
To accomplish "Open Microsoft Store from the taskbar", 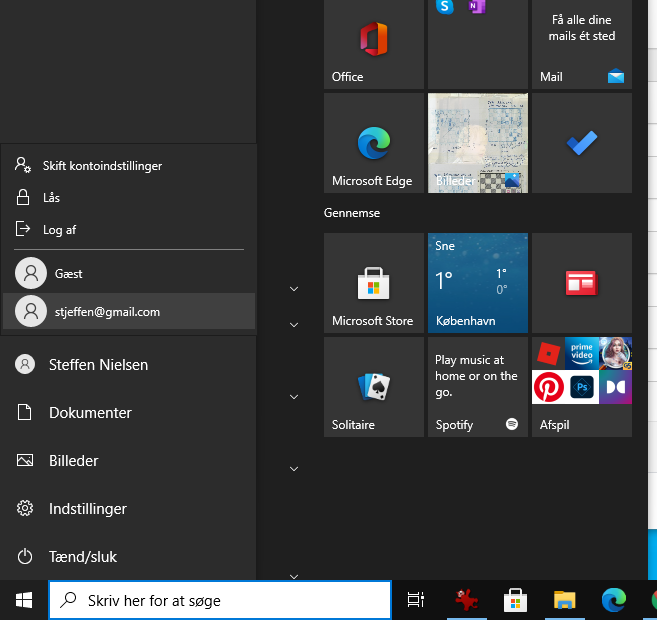I will 515,600.
